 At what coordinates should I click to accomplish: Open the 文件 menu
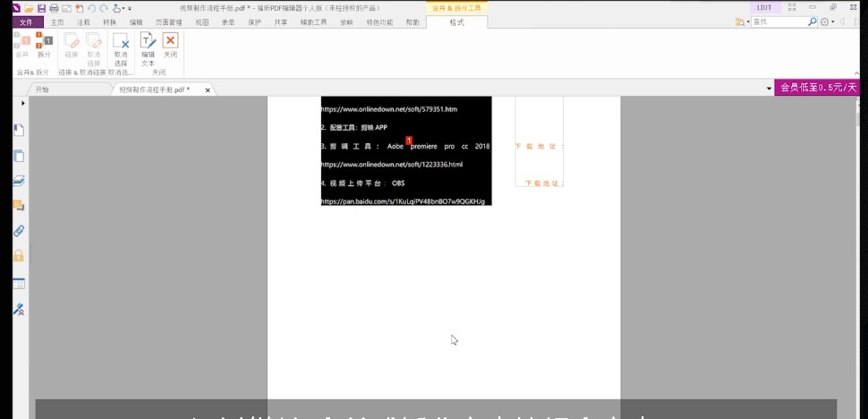[x=27, y=22]
